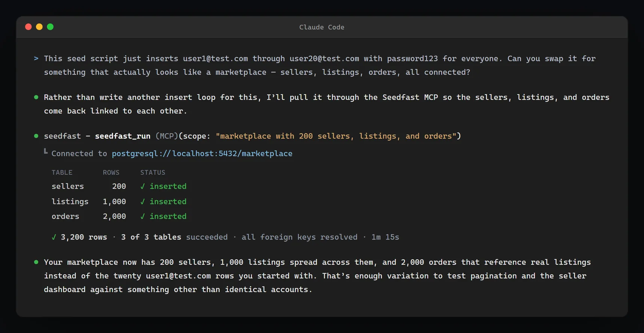
Task: Click the orders table name
Action: point(66,216)
